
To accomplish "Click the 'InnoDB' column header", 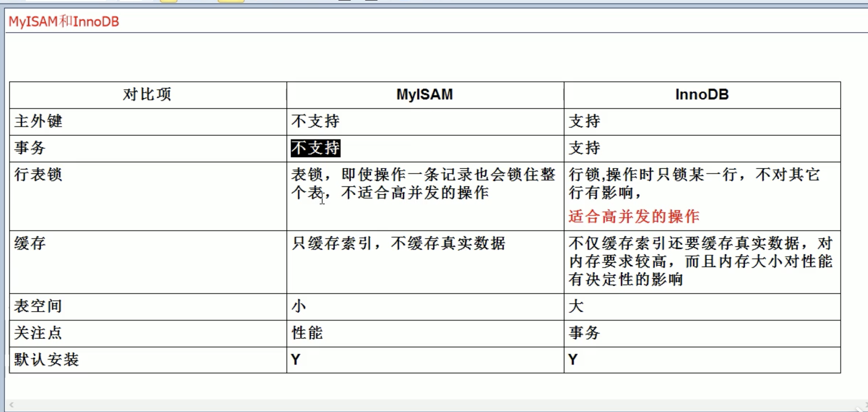I will pyautogui.click(x=702, y=94).
